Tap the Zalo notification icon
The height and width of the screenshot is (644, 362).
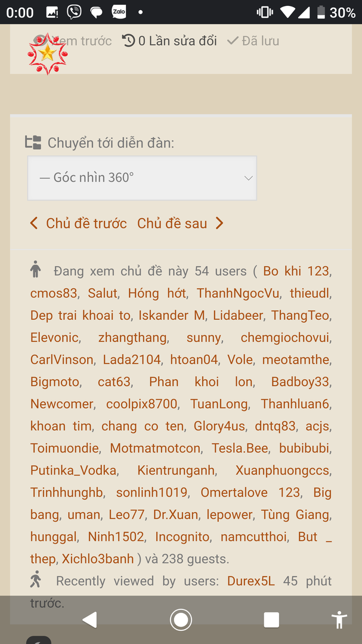point(119,12)
